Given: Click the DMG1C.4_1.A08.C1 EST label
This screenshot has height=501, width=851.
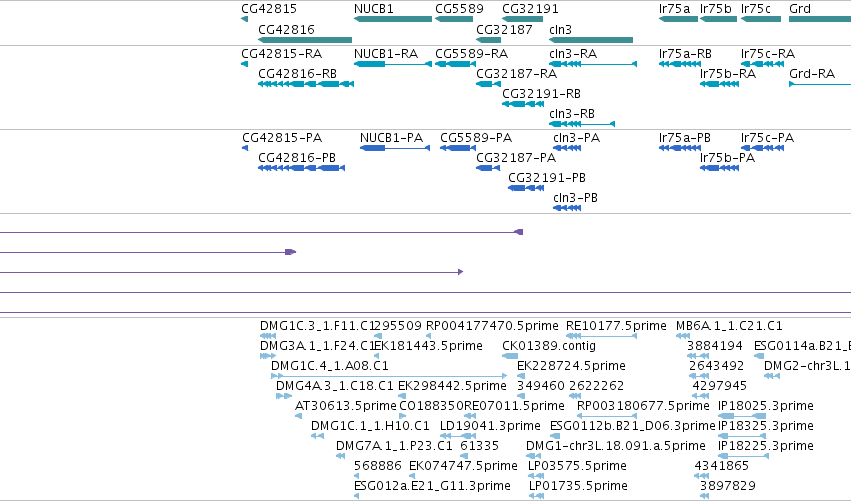Looking at the screenshot, I should pyautogui.click(x=329, y=366).
